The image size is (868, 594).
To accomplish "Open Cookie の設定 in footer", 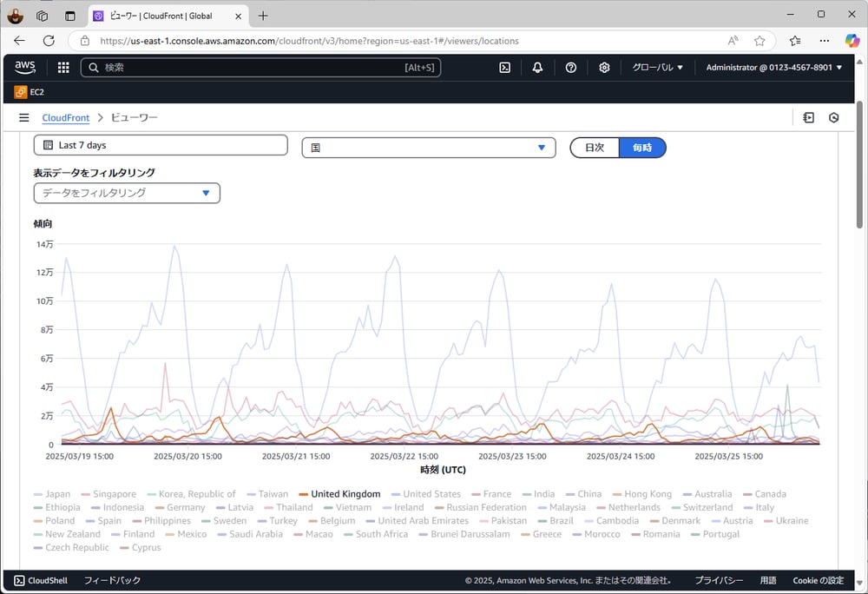I will pyautogui.click(x=819, y=580).
